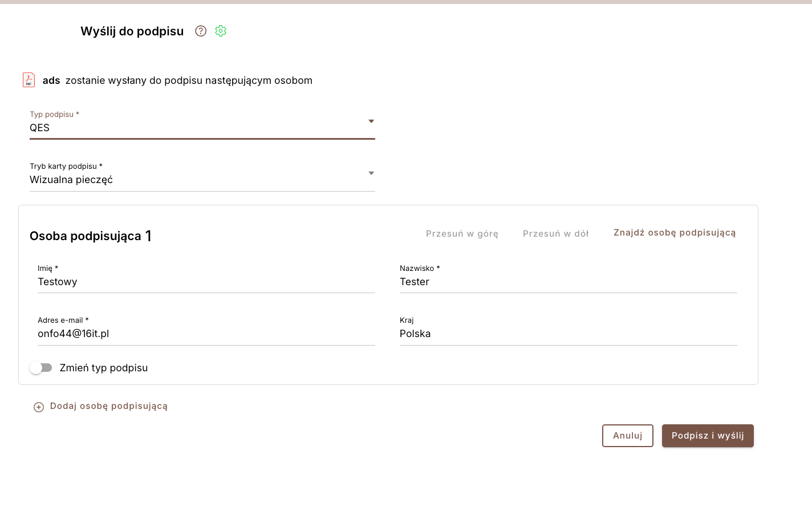Click the Przesuń w dół button

555,233
